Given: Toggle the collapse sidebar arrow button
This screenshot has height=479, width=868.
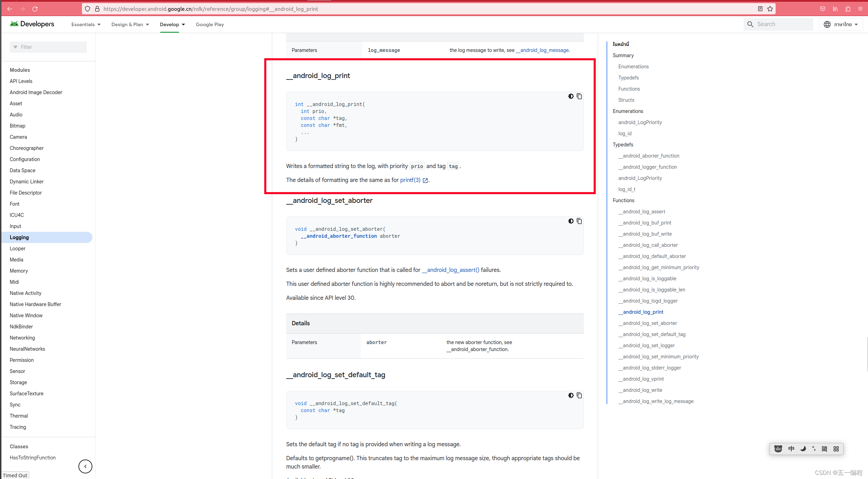Looking at the screenshot, I should coord(85,466).
